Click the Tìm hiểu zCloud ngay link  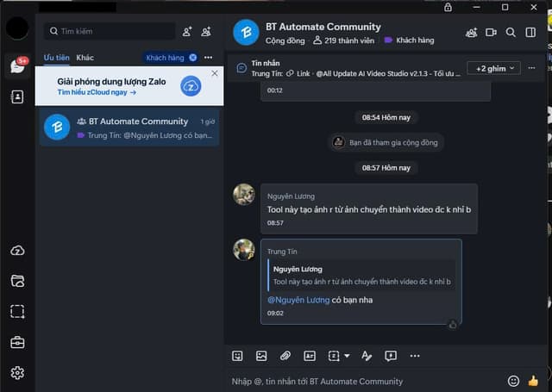[x=97, y=92]
